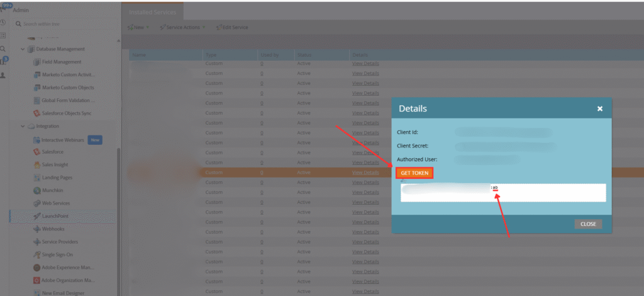This screenshot has width=644, height=296.
Task: Collapse the Integration tree section
Action: (23, 126)
